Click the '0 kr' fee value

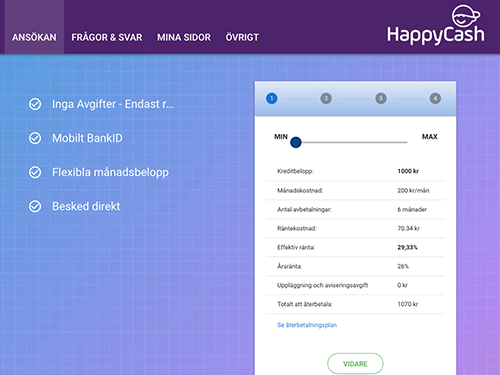(x=402, y=285)
